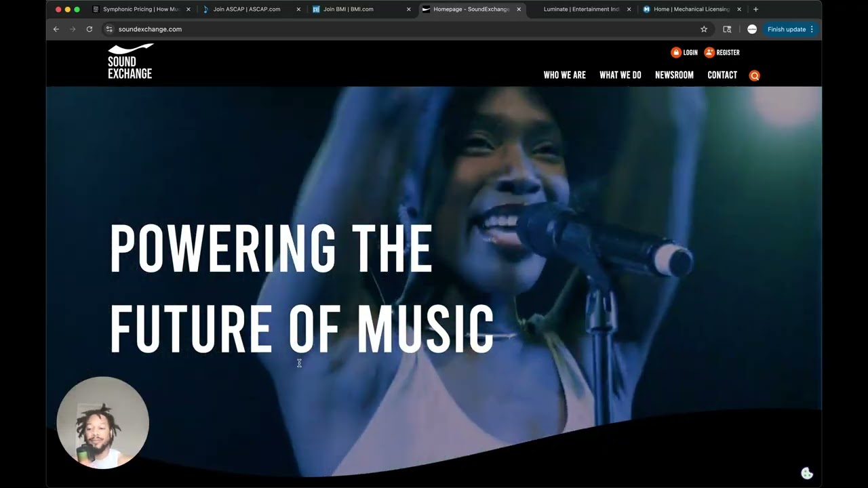This screenshot has width=868, height=488.
Task: Switch to Luminate Entertainment tab
Action: tap(581, 9)
